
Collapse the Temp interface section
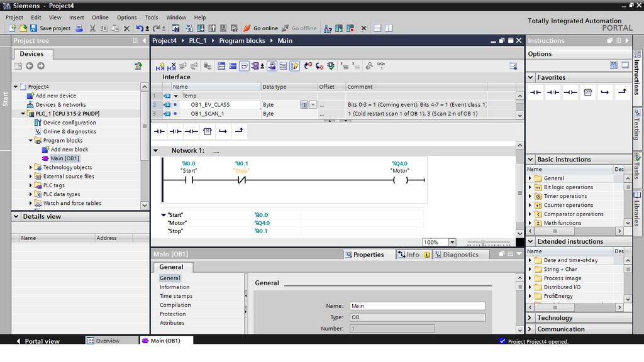pos(176,96)
